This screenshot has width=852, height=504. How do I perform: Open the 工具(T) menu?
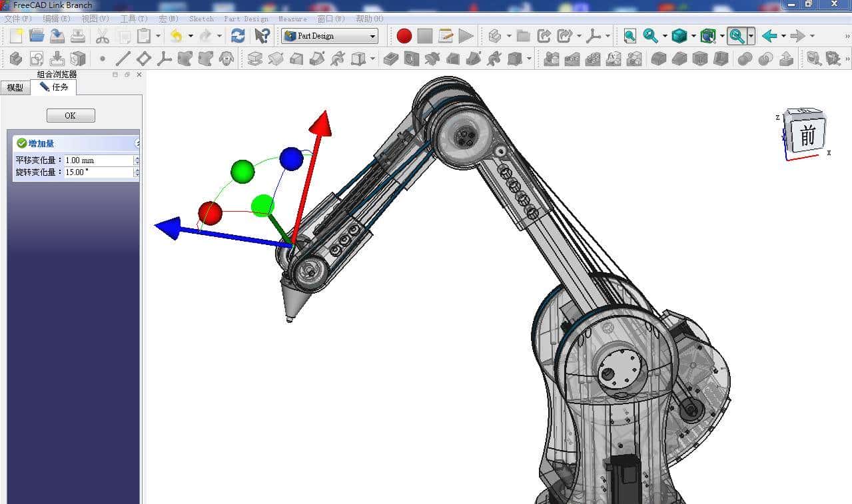click(134, 19)
